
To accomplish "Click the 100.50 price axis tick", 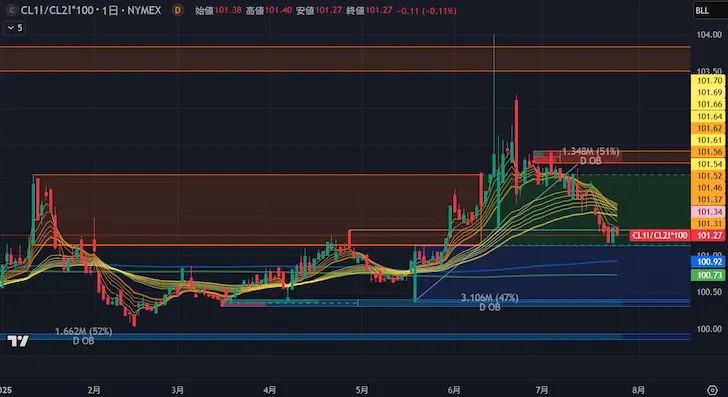I will pos(709,292).
